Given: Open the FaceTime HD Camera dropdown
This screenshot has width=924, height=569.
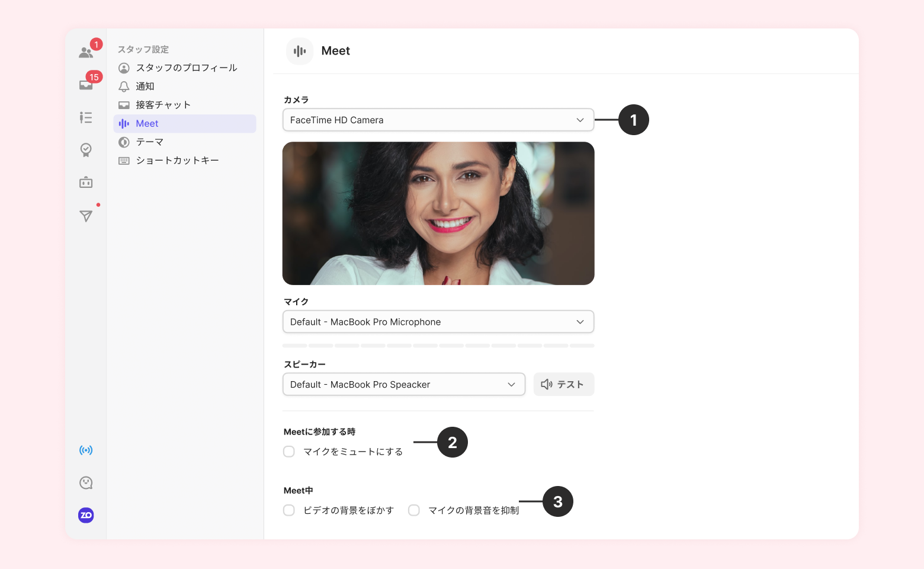Looking at the screenshot, I should point(438,120).
